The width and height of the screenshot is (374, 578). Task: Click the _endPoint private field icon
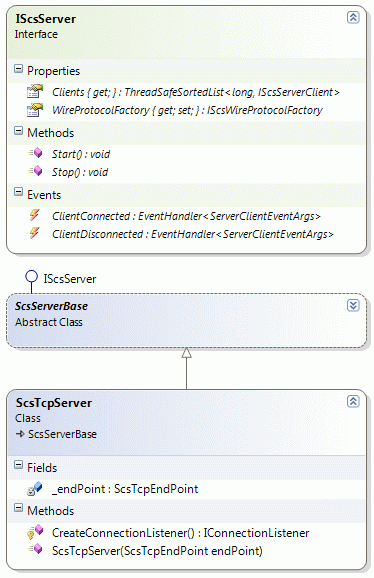(35, 488)
